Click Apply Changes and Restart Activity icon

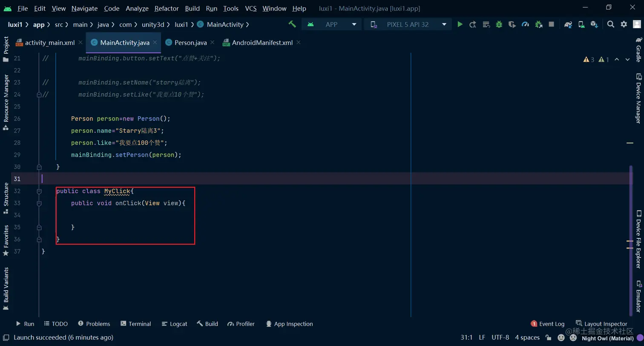click(473, 24)
